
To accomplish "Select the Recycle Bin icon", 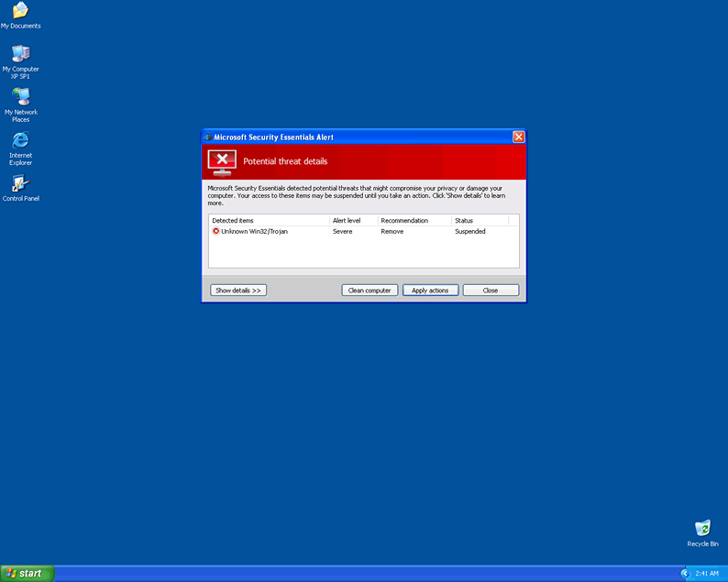I will tap(702, 529).
